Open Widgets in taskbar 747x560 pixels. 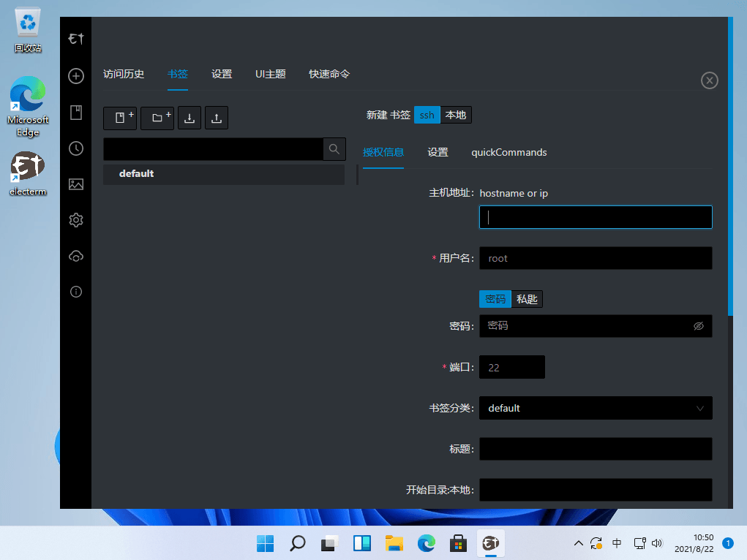362,543
